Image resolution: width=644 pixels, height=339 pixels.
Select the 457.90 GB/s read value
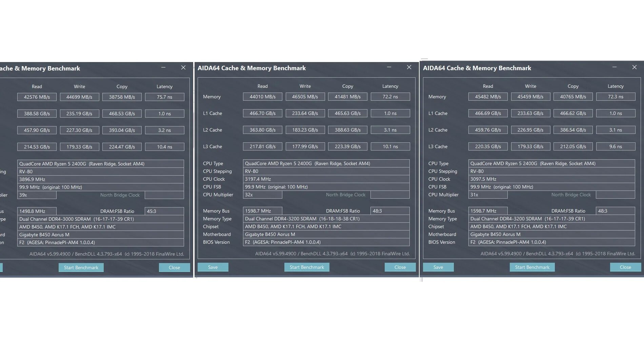(x=37, y=130)
